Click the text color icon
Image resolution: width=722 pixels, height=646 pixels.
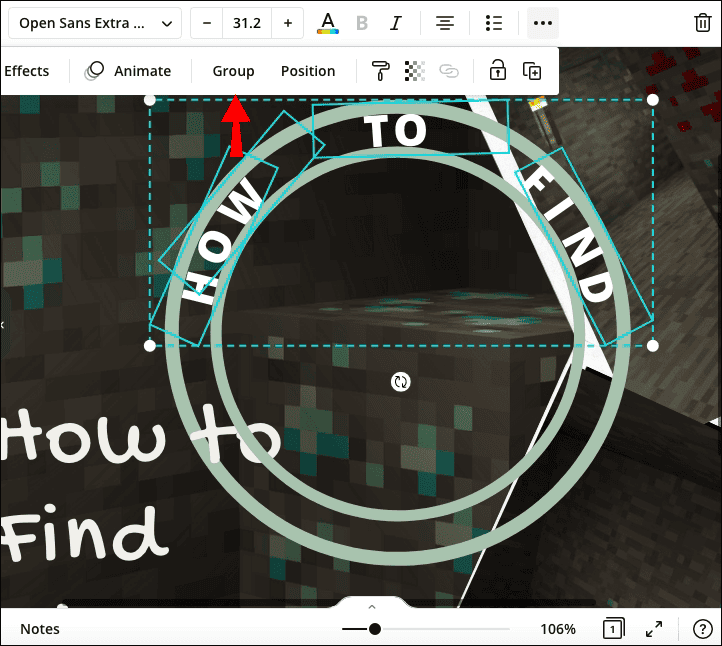(327, 23)
